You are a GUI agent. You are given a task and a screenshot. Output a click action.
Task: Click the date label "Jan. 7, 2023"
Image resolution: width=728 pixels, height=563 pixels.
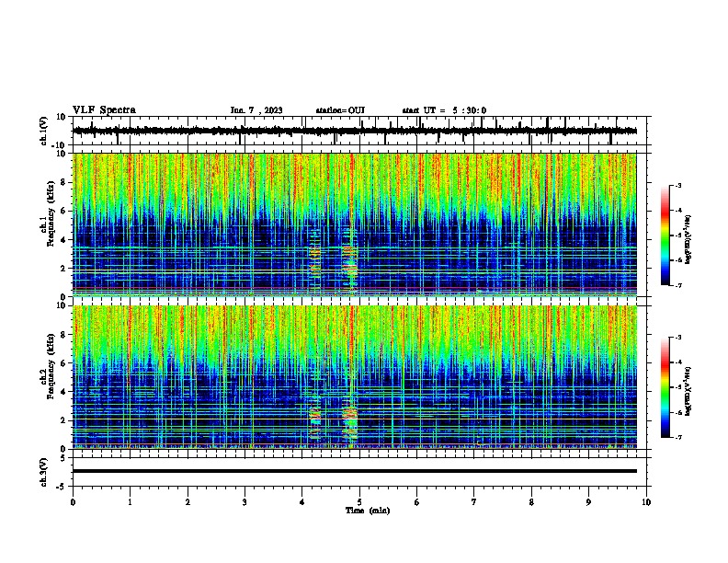pos(256,110)
